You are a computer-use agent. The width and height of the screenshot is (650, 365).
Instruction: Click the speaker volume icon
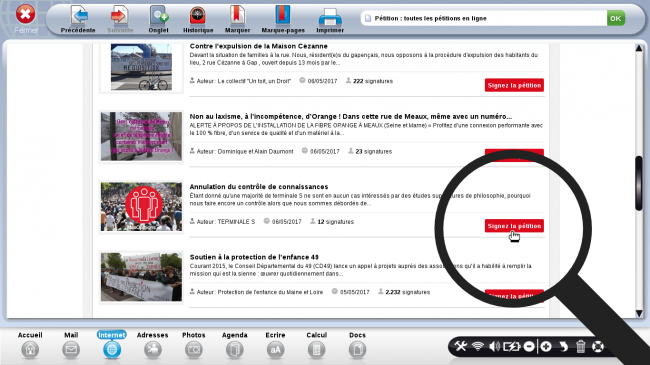pos(494,346)
